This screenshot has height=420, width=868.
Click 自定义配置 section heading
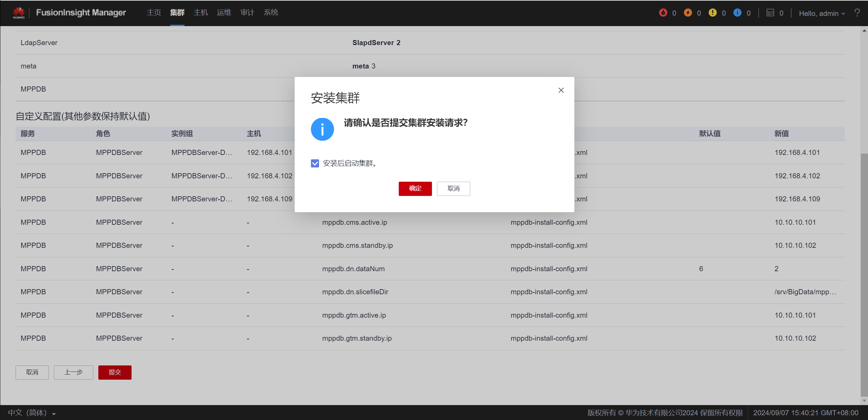(x=83, y=116)
